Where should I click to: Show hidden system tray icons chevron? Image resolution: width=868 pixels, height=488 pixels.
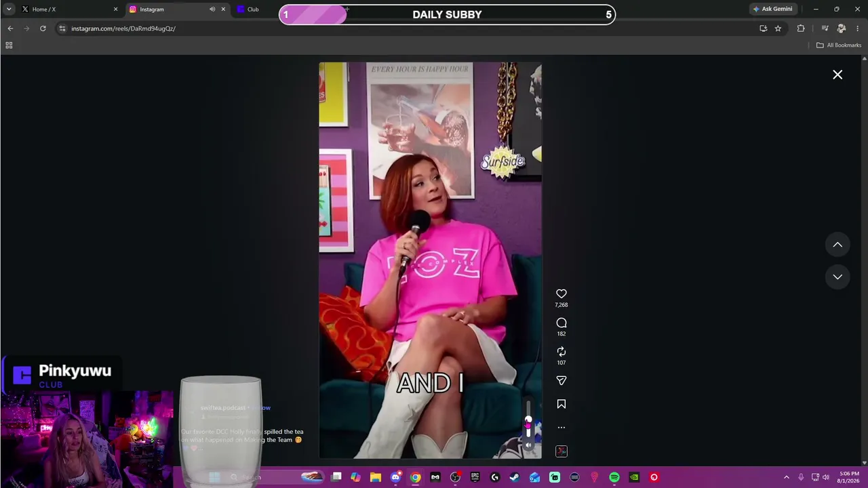787,477
